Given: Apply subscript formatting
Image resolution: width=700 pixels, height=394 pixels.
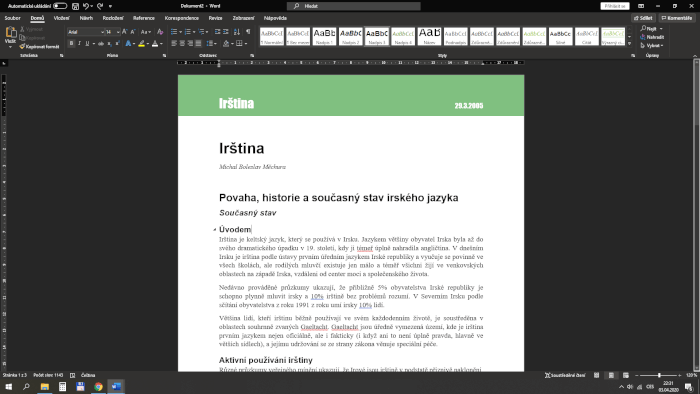Looking at the screenshot, I should (109, 44).
